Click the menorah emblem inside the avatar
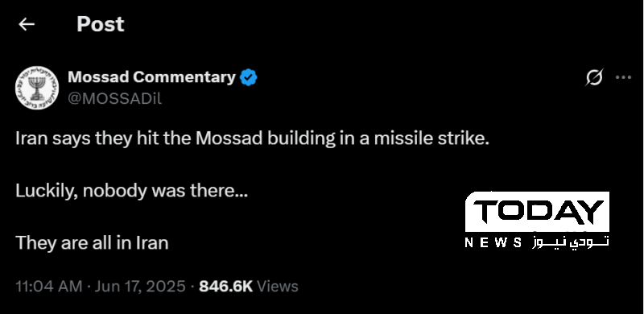Screen dimensions: 644x314 click(x=37, y=88)
